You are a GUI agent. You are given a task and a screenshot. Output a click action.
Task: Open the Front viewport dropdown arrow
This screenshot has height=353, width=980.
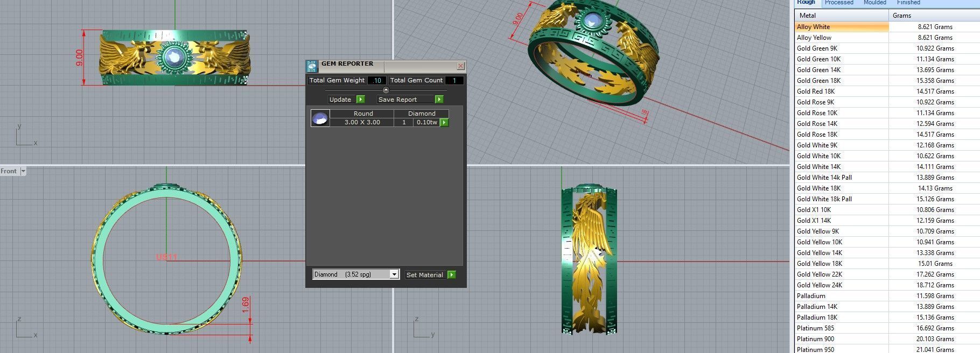[23, 171]
